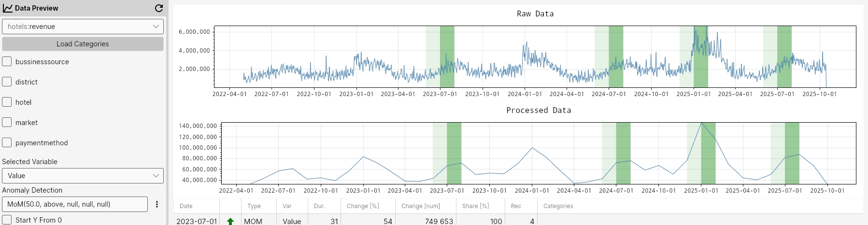Select the Share [%] column header
The height and width of the screenshot is (225, 868).
click(x=475, y=206)
